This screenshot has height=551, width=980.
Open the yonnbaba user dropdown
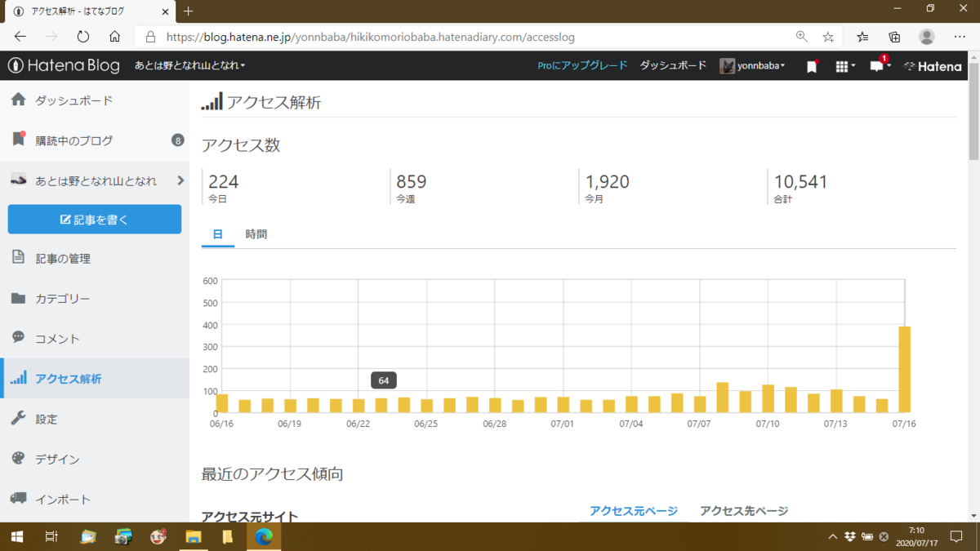pyautogui.click(x=752, y=66)
